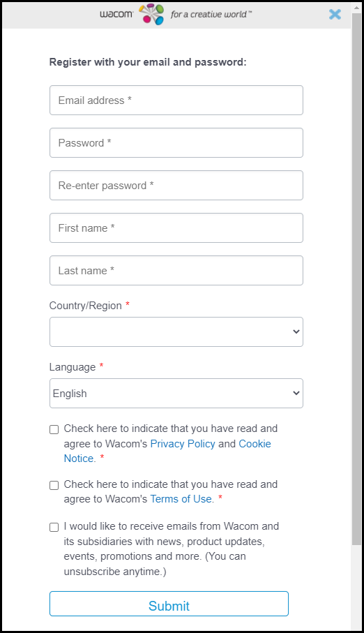
Task: Open the Privacy Policy link
Action: coord(183,444)
